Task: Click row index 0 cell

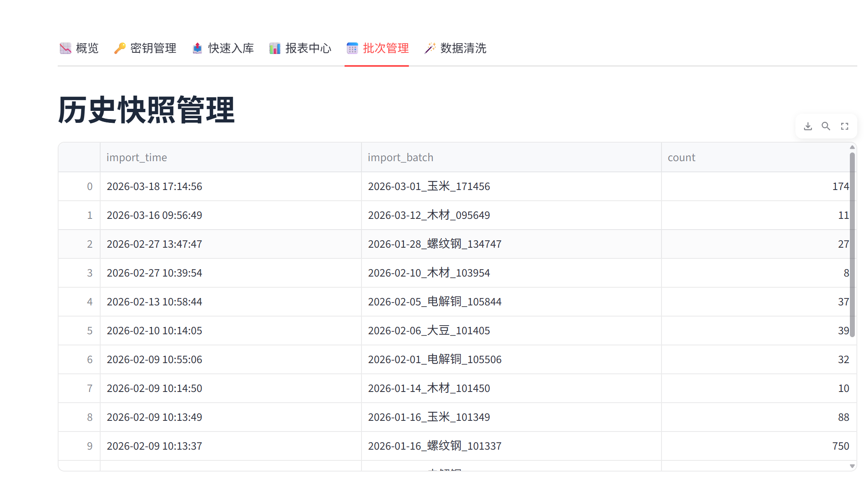Action: (x=79, y=186)
